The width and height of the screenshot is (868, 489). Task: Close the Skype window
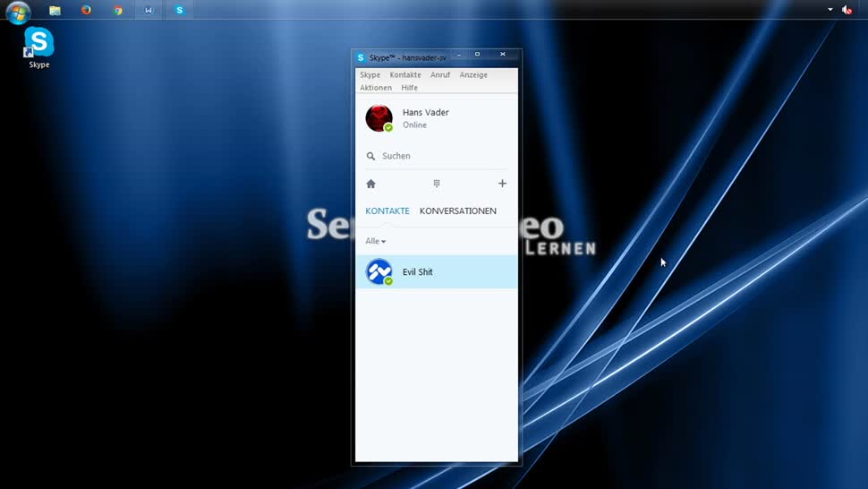click(x=503, y=55)
